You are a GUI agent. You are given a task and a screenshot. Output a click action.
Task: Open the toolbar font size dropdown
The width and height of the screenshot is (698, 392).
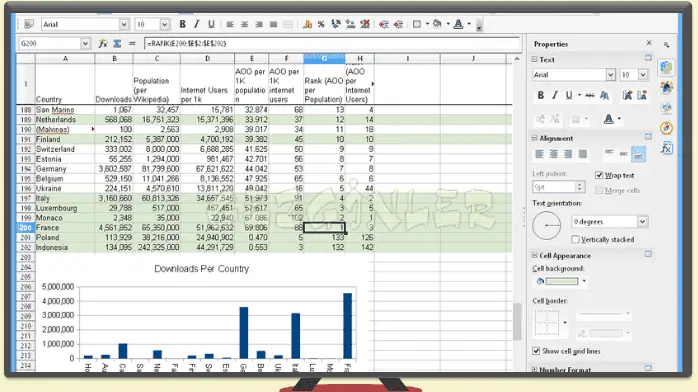coord(164,24)
